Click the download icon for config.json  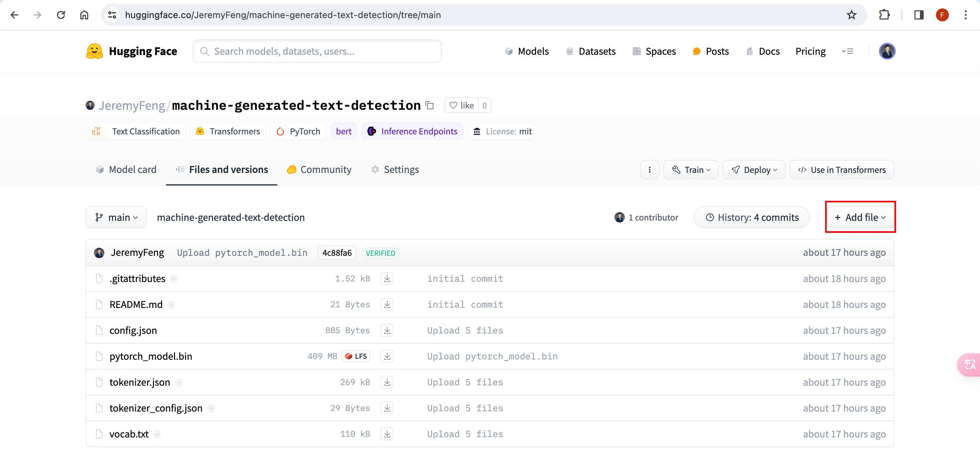[x=387, y=330]
